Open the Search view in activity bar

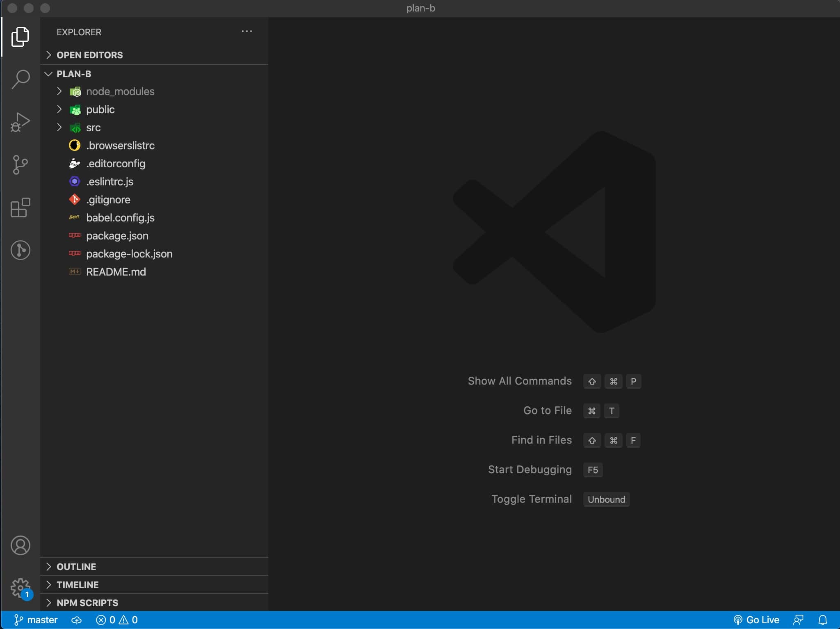[x=21, y=79]
